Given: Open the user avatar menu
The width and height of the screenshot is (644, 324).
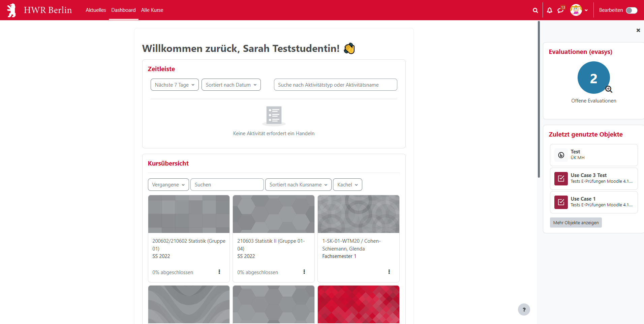Looking at the screenshot, I should (x=579, y=10).
